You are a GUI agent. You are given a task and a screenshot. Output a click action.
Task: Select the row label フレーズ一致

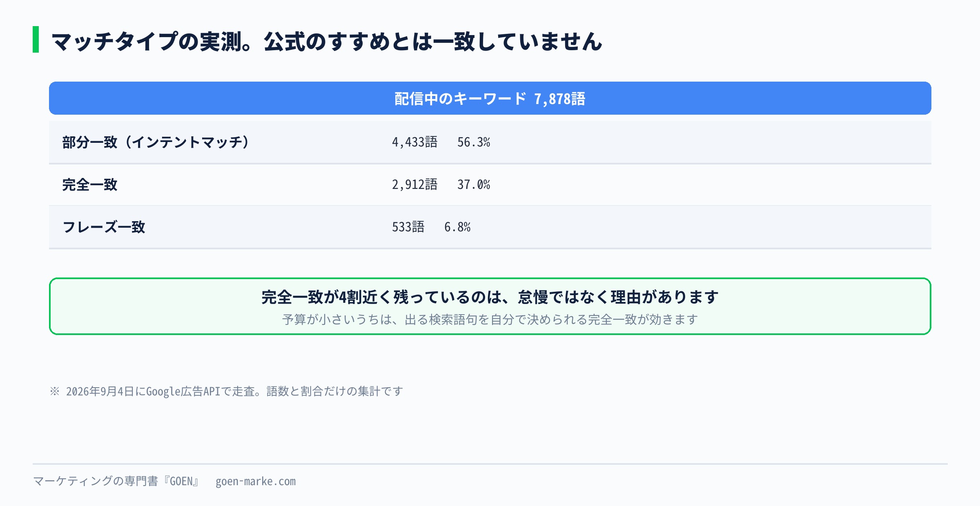pos(104,227)
